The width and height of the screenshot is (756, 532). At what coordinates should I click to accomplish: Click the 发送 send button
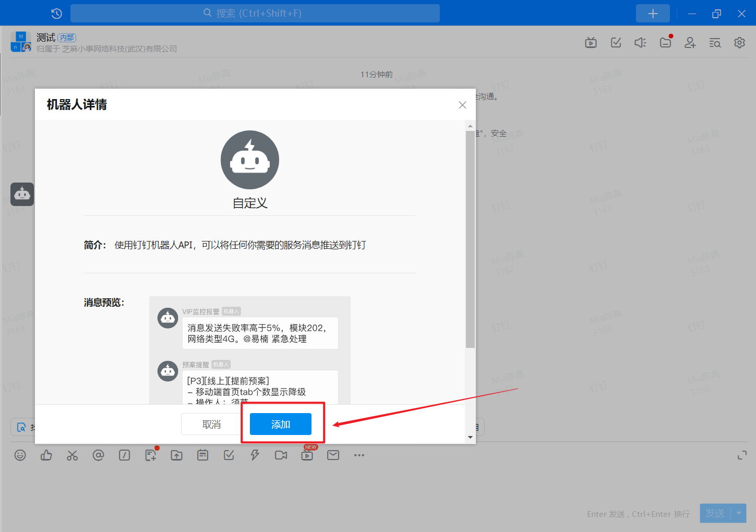point(715,513)
